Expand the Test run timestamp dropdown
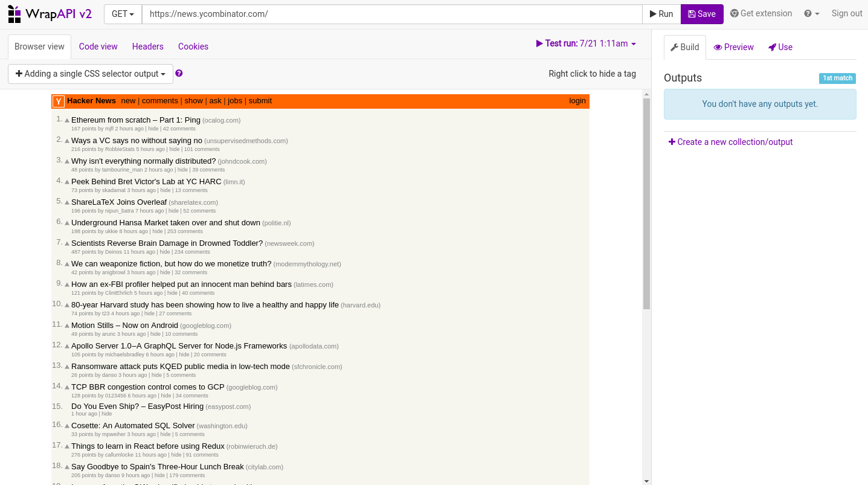868x485 pixels. [x=586, y=43]
